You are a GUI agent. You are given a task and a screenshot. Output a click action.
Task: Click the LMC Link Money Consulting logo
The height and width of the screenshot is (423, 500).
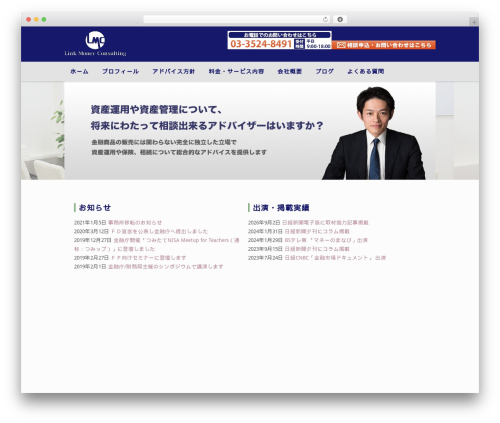coord(95,43)
